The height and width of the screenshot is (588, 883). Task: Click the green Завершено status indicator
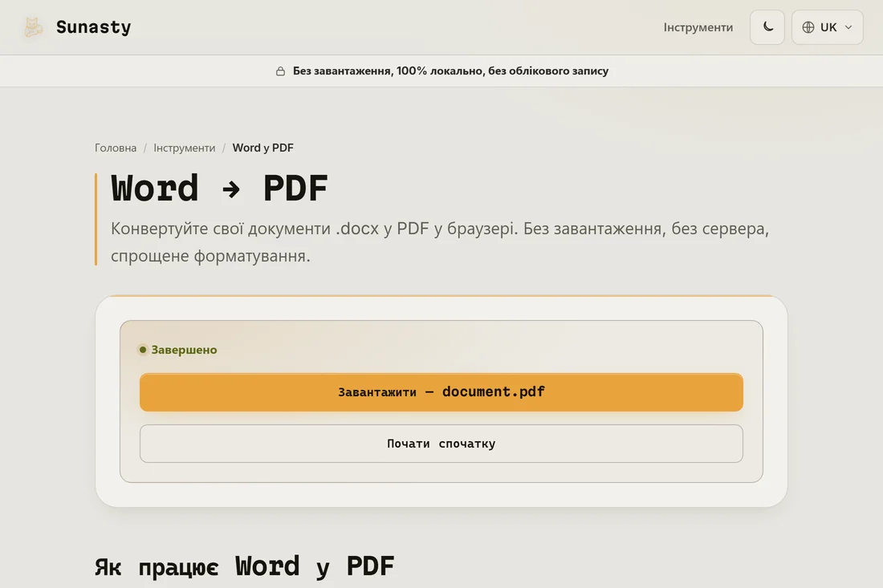point(178,350)
